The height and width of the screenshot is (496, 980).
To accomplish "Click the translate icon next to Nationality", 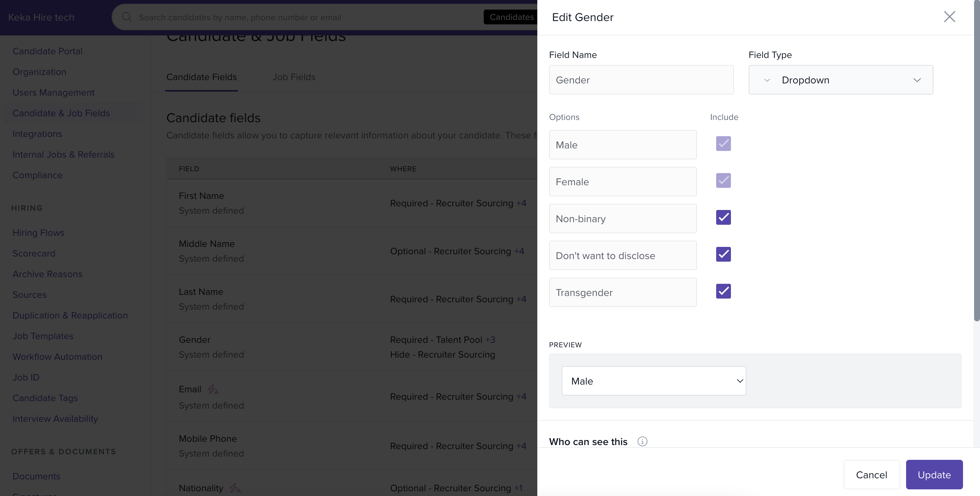I will pos(235,488).
